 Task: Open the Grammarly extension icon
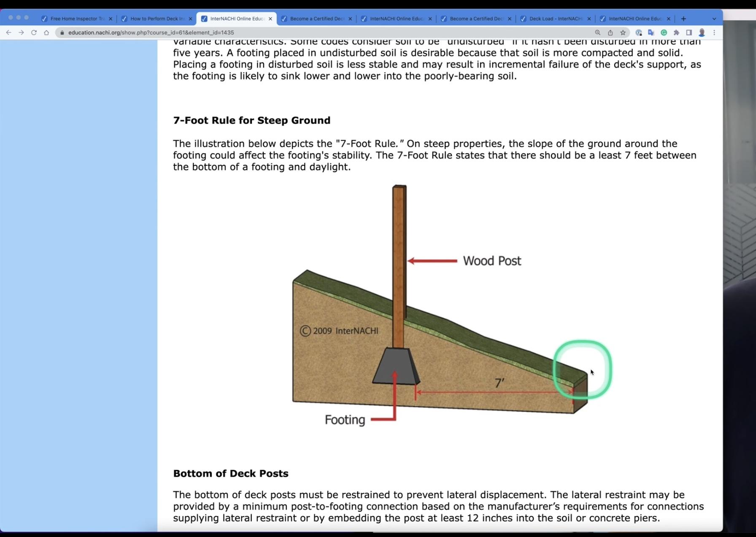click(664, 32)
